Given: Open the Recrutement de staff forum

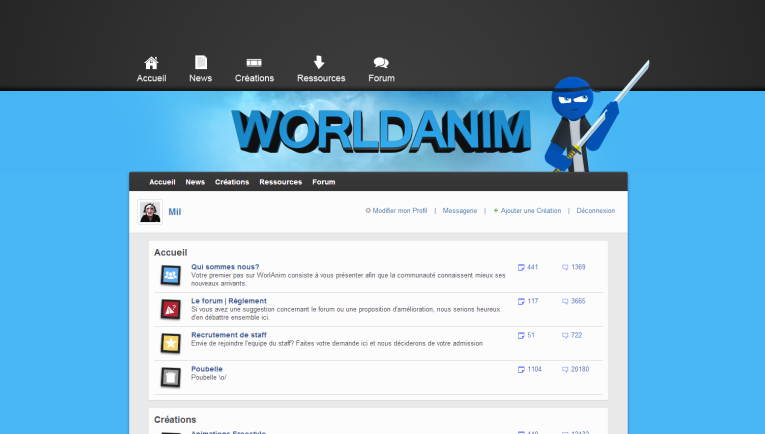Looking at the screenshot, I should tap(229, 335).
